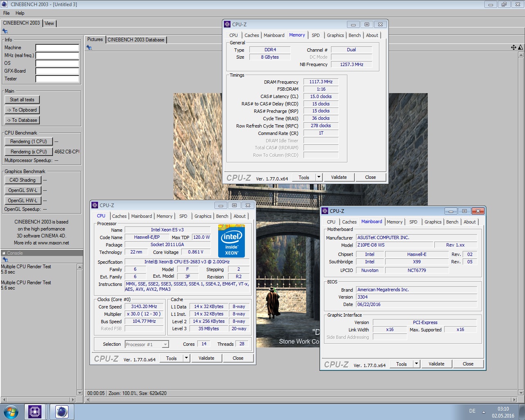The width and height of the screenshot is (525, 420).
Task: Open Bench tab in Memory CPU-Z window
Action: 355,35
